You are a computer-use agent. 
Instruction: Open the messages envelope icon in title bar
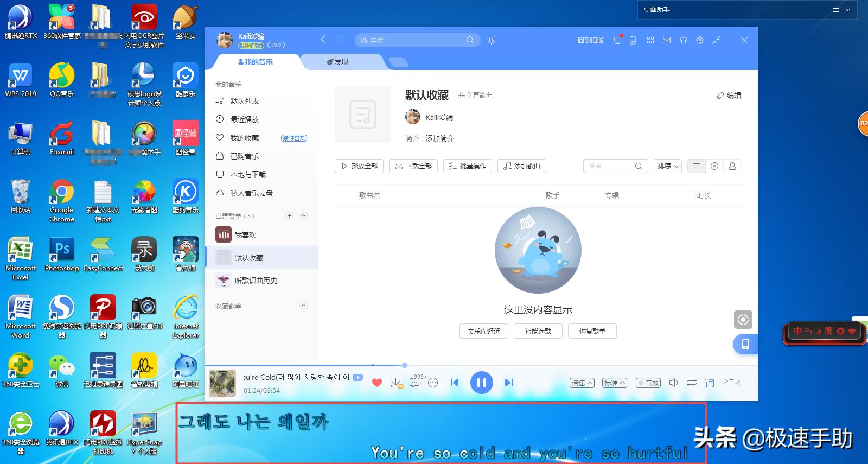[x=667, y=40]
